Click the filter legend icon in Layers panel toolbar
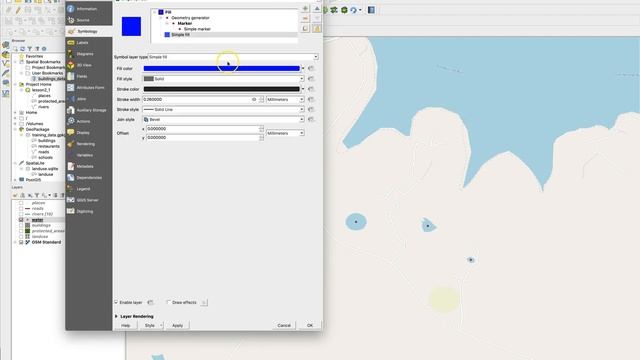Image resolution: width=640 pixels, height=360 pixels. (37, 196)
